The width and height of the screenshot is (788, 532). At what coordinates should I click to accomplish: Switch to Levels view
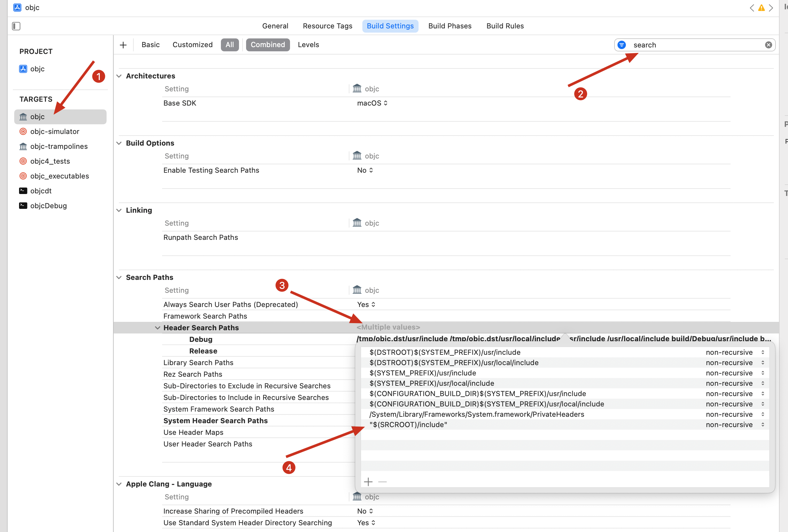(308, 45)
